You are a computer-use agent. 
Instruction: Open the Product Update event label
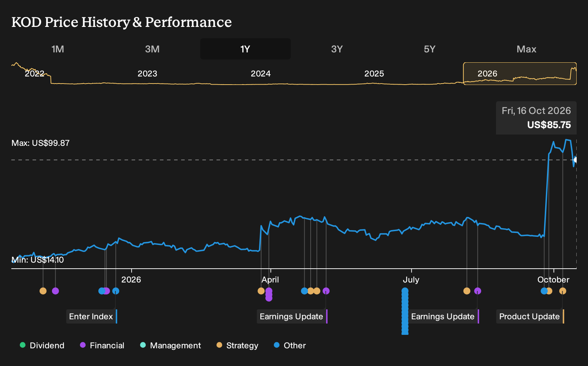coord(530,316)
